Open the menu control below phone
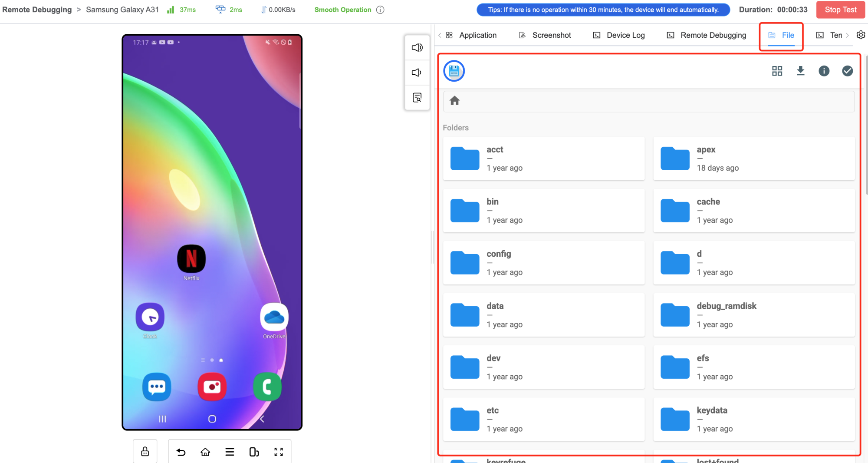Screen dimensions: 868x463 coord(230,452)
